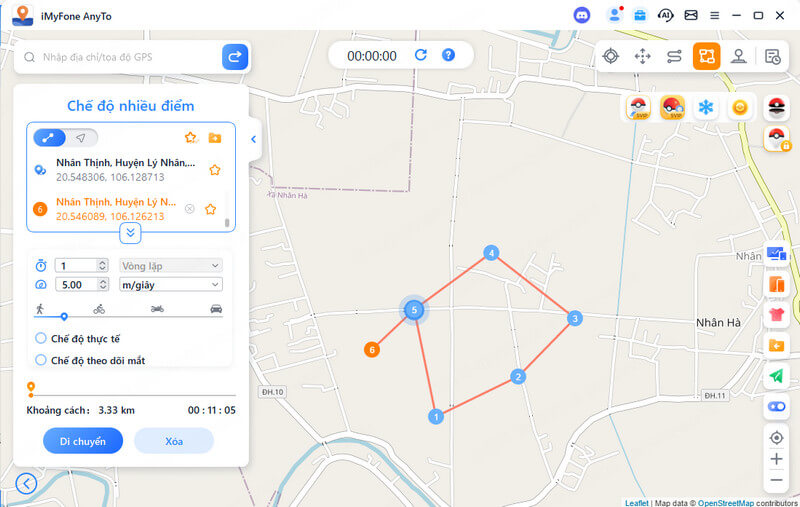
Task: Click the Xóa button
Action: coord(174,441)
